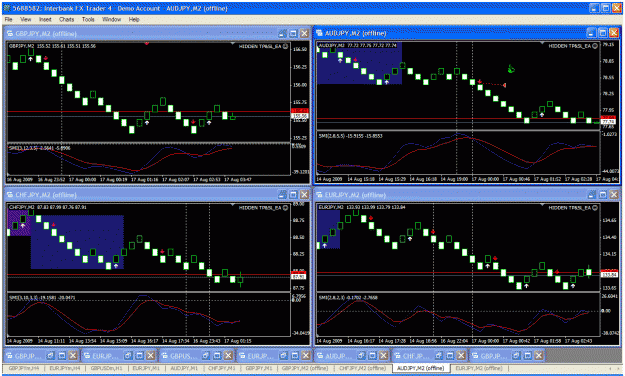Maximize the CHFJPY,M2 chart window
Viewport: 625px width, 376px height.
293,195
